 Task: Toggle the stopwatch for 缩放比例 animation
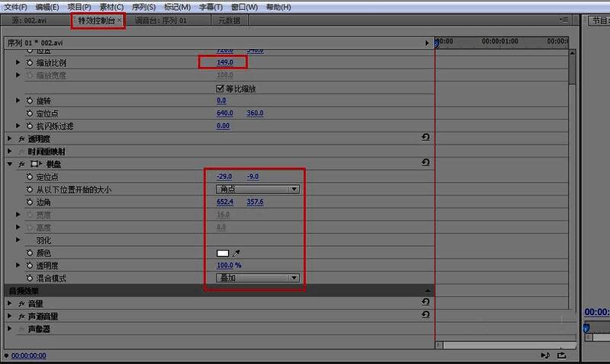coord(30,62)
